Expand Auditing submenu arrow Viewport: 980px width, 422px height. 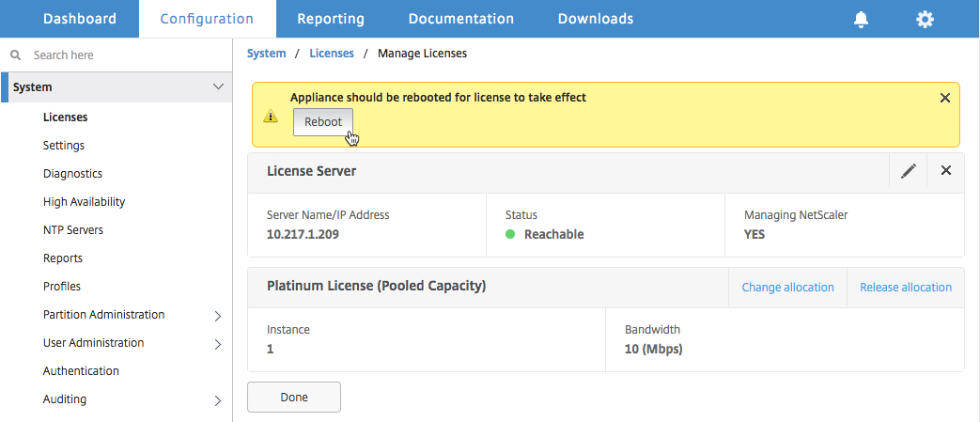tap(218, 400)
